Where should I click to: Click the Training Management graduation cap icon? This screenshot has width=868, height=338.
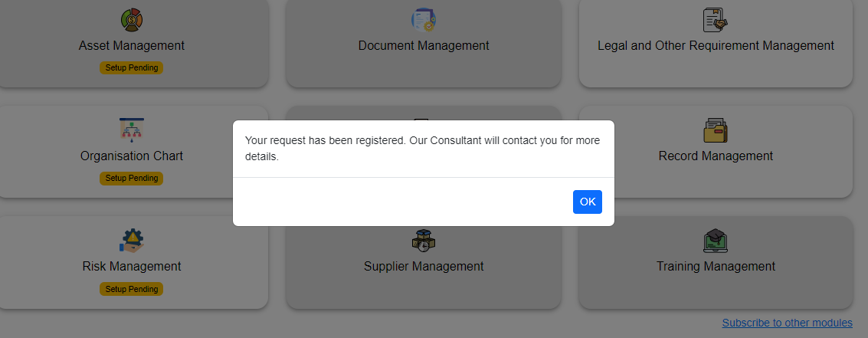[716, 241]
